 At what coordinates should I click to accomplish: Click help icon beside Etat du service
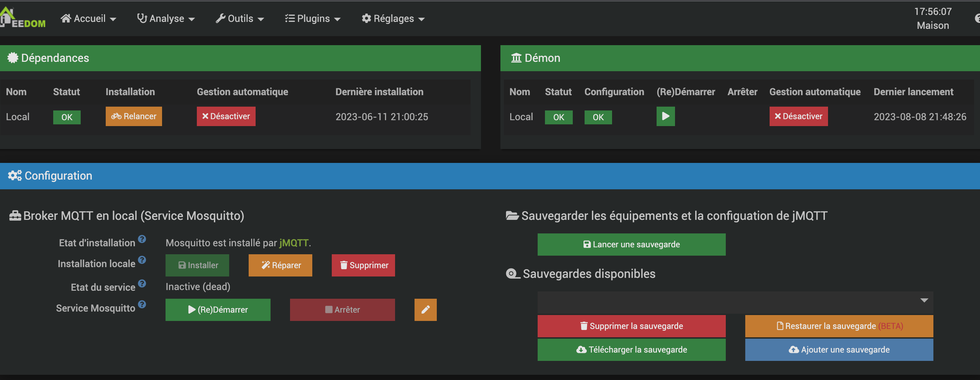coord(142,283)
